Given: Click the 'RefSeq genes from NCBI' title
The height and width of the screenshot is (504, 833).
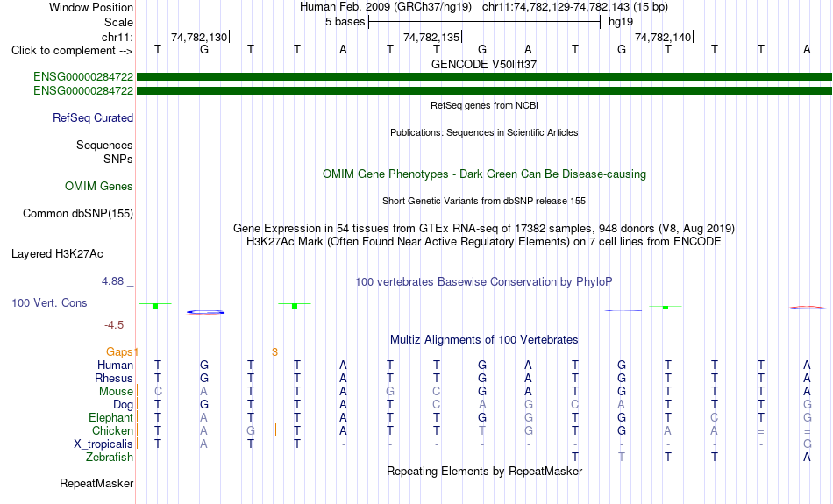Looking at the screenshot, I should tap(485, 105).
